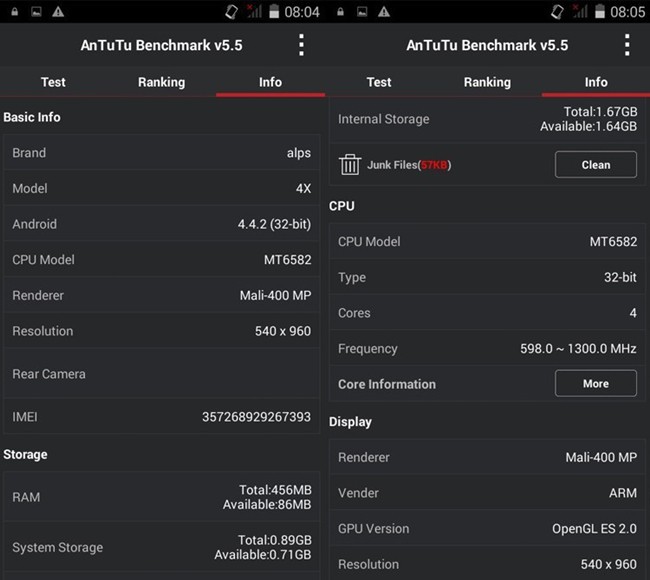Select Ranking tab on right screen

[x=487, y=82]
